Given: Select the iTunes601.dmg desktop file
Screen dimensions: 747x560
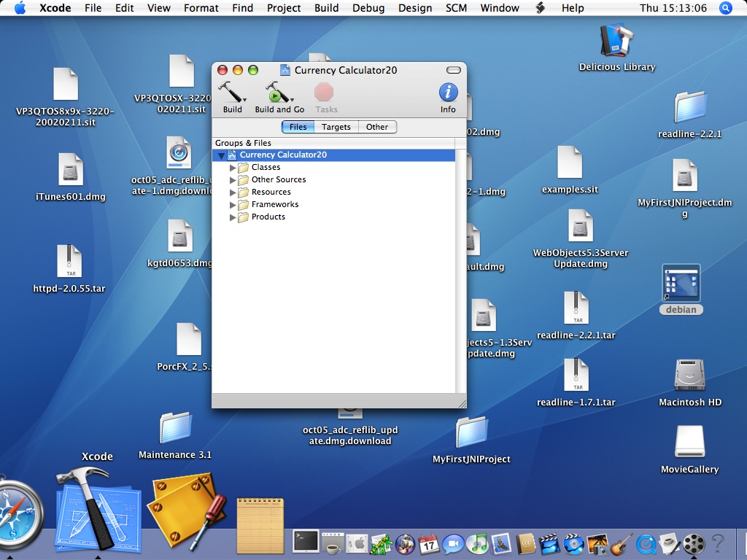Looking at the screenshot, I should point(71,169).
